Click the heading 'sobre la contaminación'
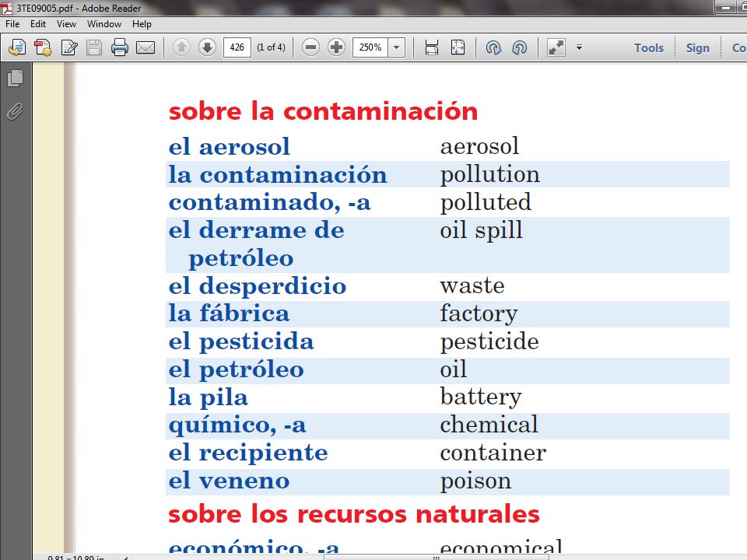Viewport: 747px width, 560px height. click(x=323, y=111)
